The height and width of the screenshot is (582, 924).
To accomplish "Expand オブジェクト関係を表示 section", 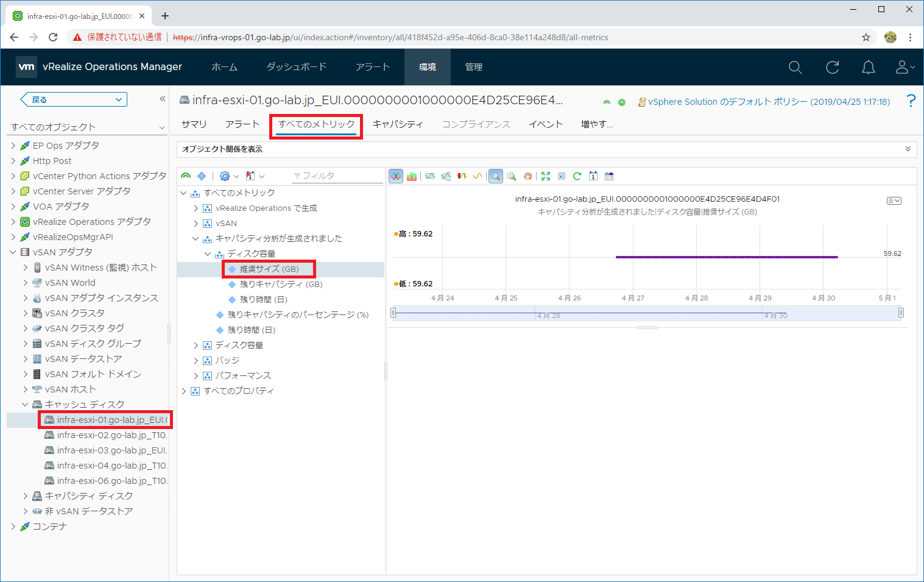I will (x=546, y=149).
